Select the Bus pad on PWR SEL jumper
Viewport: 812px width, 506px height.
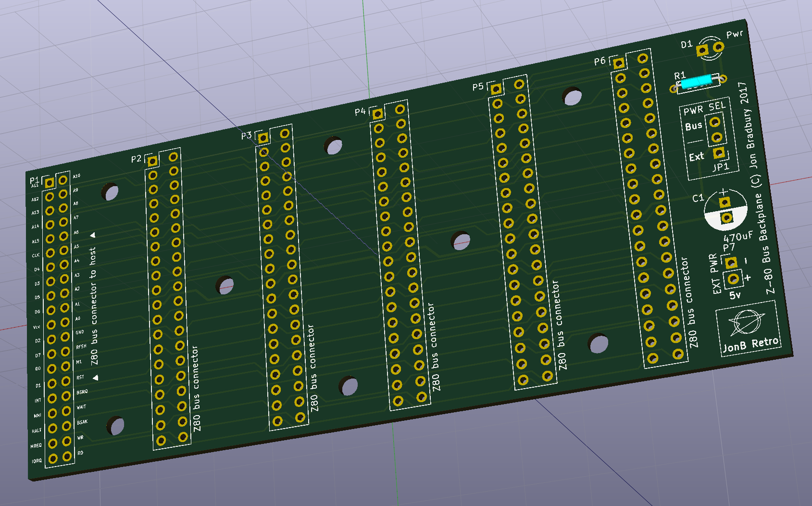pos(715,122)
